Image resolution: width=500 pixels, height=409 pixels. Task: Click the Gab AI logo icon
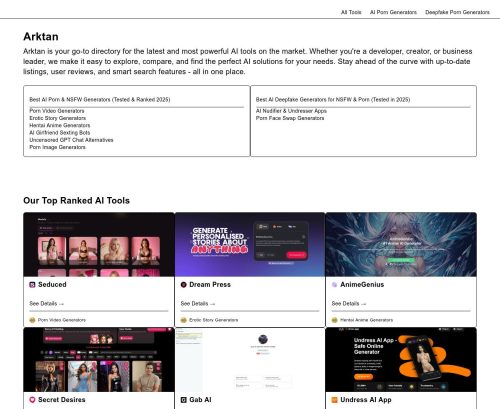[x=183, y=400]
